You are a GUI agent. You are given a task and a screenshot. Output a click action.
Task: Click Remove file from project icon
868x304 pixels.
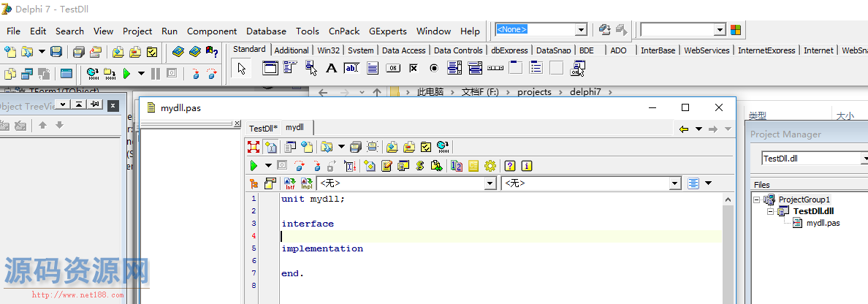pyautogui.click(x=135, y=52)
